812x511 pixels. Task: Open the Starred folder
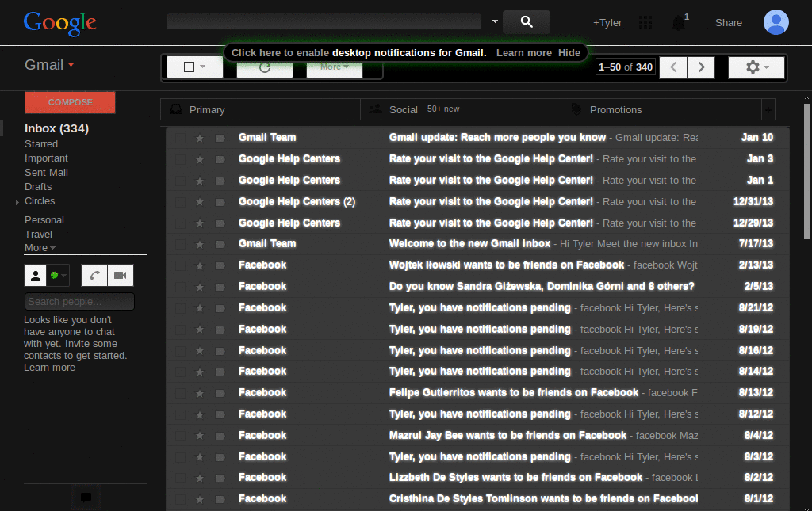[x=41, y=143]
